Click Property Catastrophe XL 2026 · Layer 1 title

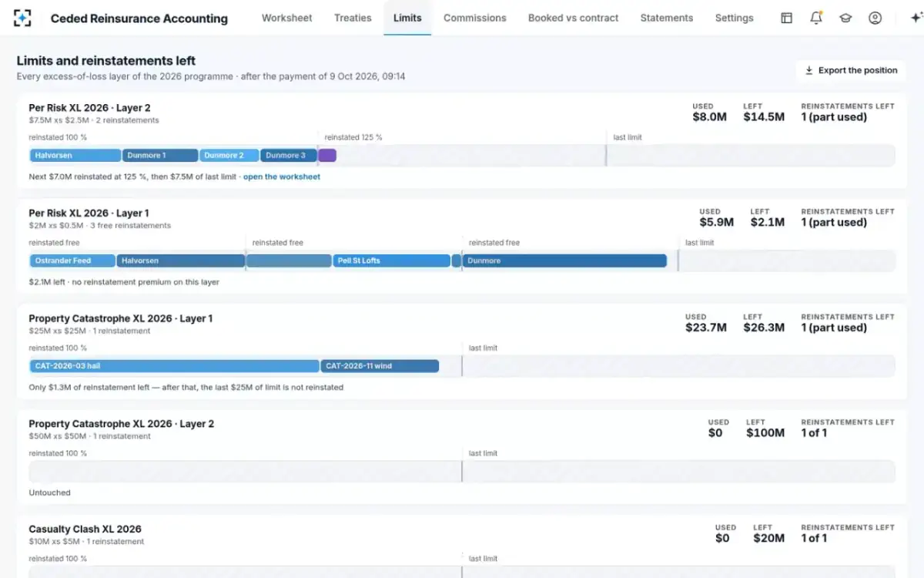(x=120, y=318)
